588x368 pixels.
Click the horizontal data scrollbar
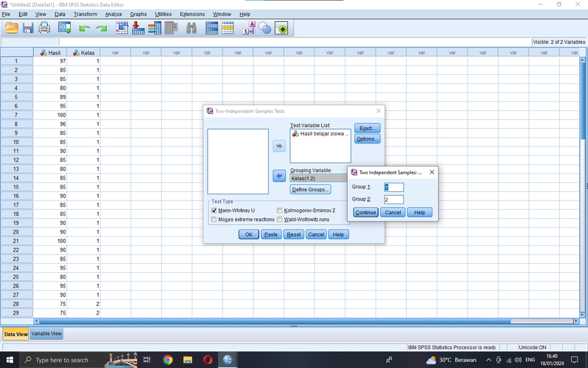[245, 321]
